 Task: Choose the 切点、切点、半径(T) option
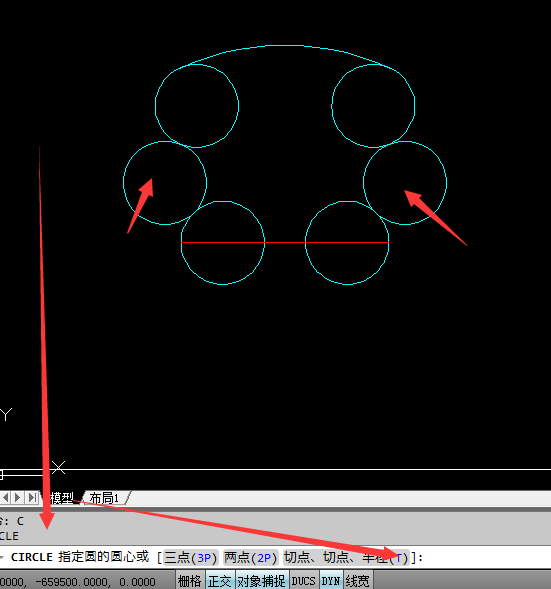[x=346, y=557]
